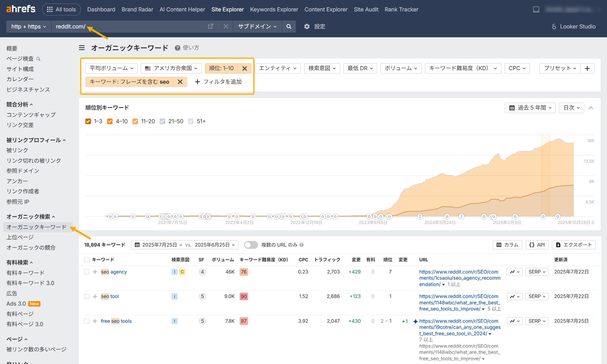Open Site Audit from the top menu

pos(366,9)
